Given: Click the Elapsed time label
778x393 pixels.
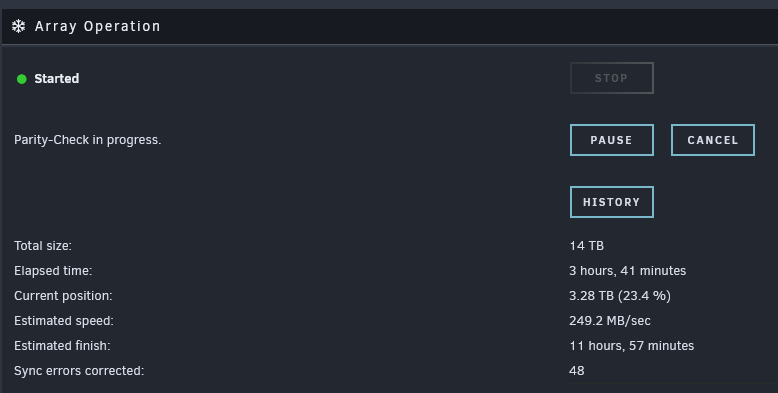Looking at the screenshot, I should pos(53,271).
